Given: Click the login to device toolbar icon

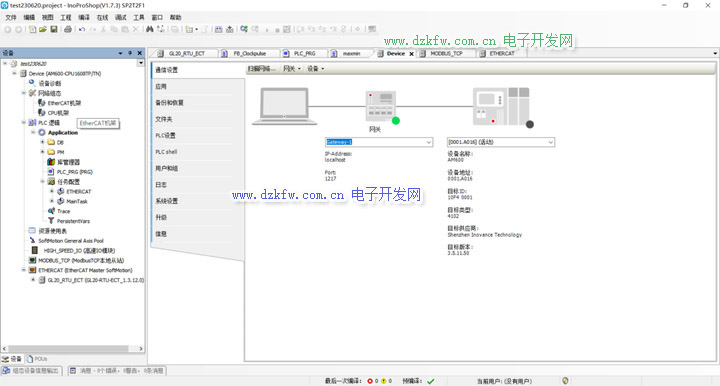Looking at the screenshot, I should click(x=244, y=29).
